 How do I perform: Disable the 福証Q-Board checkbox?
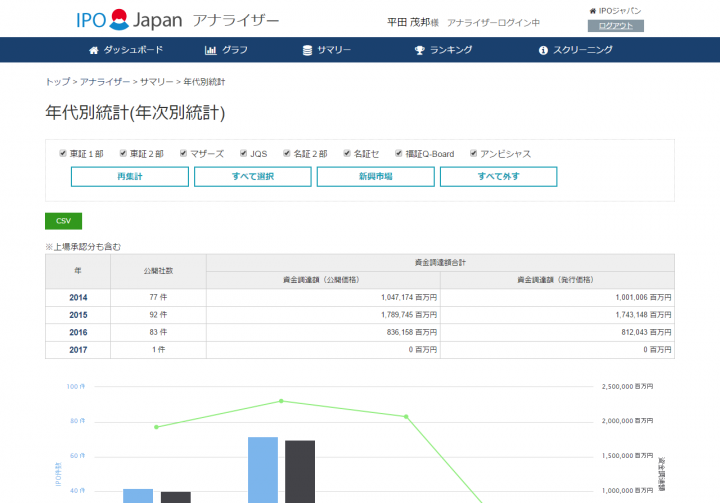(x=398, y=154)
